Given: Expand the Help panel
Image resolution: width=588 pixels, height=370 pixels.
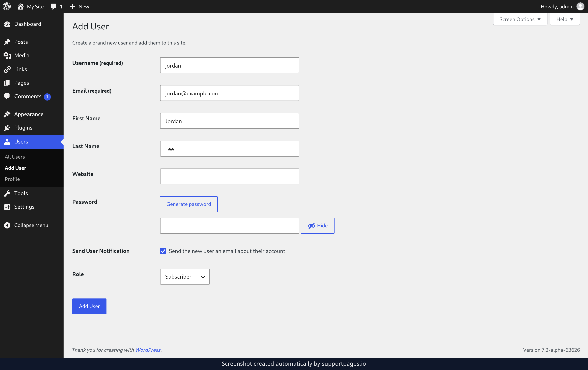Looking at the screenshot, I should point(565,19).
